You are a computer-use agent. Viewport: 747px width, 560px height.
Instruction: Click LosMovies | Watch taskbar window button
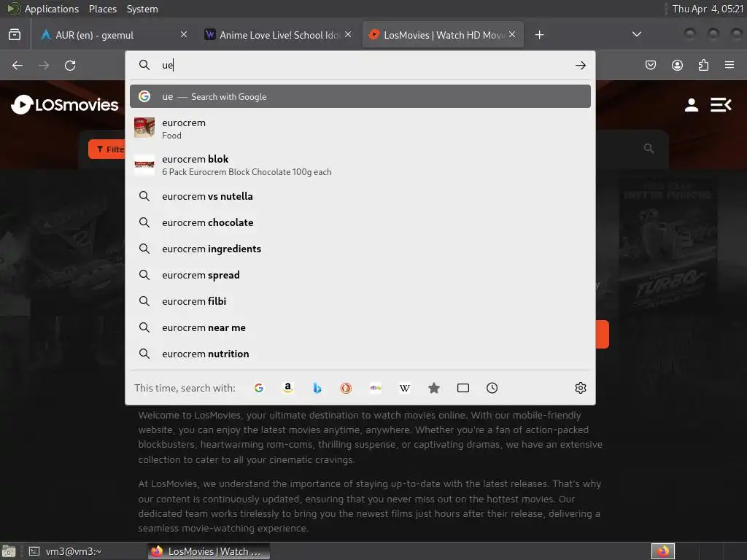[209, 551]
